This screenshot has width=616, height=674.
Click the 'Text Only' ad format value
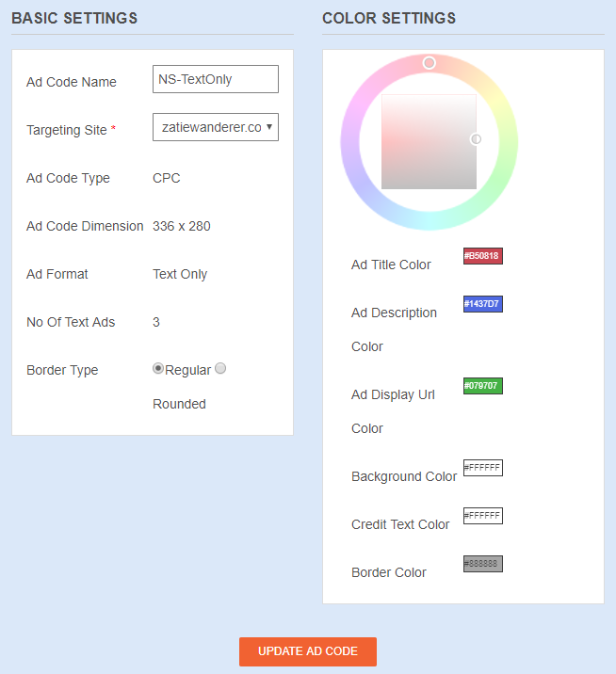[180, 274]
